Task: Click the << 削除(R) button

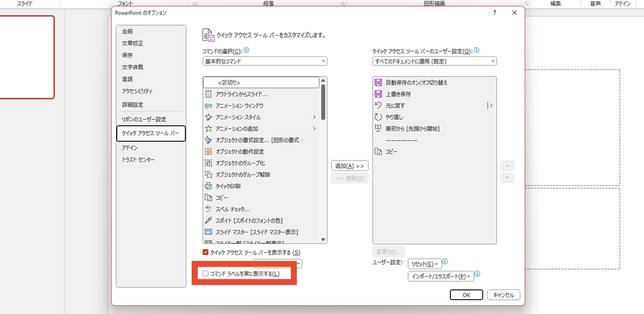Action: coord(350,178)
